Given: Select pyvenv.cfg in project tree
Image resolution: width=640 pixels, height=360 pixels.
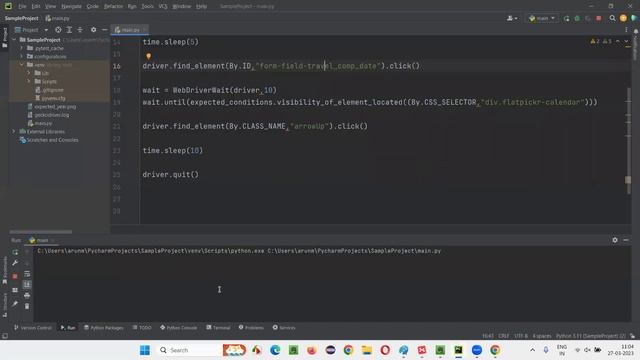Looking at the screenshot, I should pos(53,98).
